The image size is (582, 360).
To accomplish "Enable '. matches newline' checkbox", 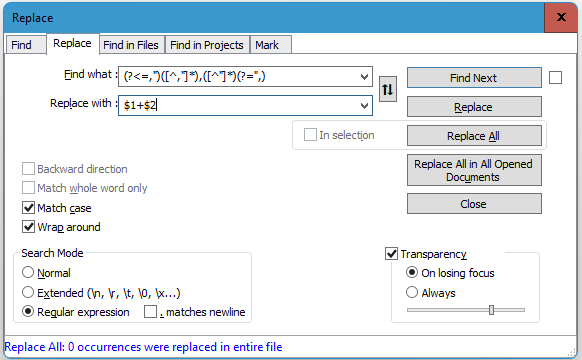I will point(195,312).
